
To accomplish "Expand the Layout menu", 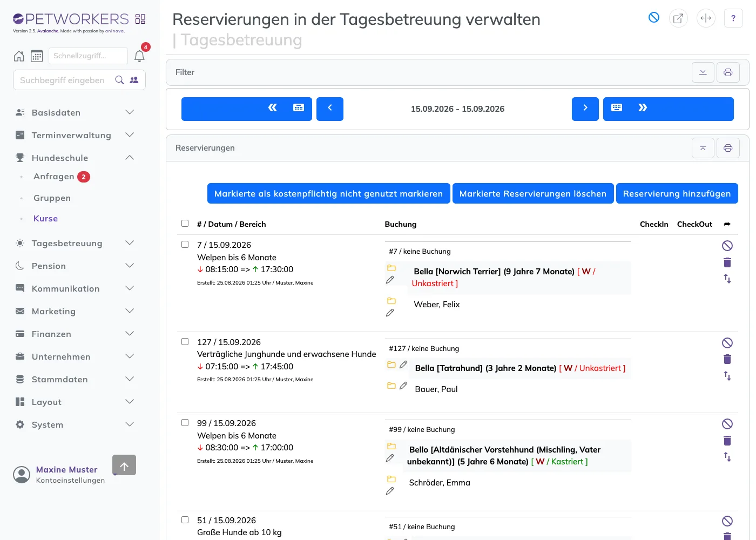I will coord(75,402).
